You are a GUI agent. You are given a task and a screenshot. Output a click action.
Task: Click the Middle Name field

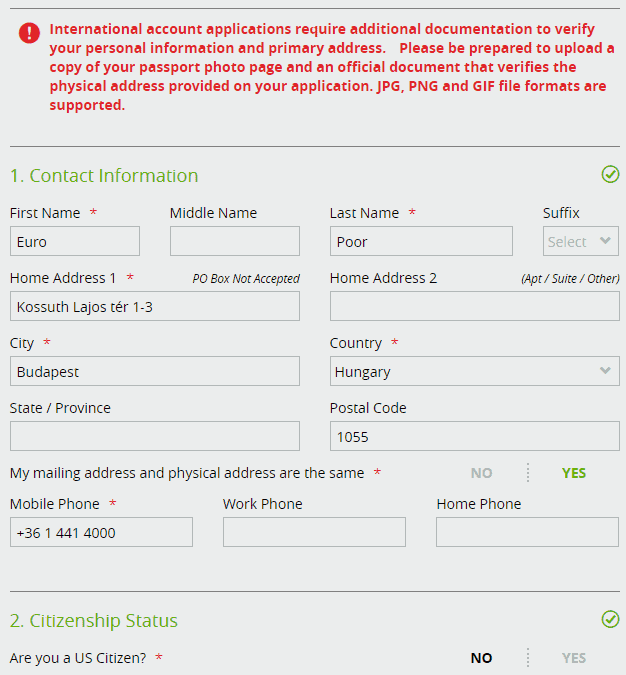coord(235,241)
